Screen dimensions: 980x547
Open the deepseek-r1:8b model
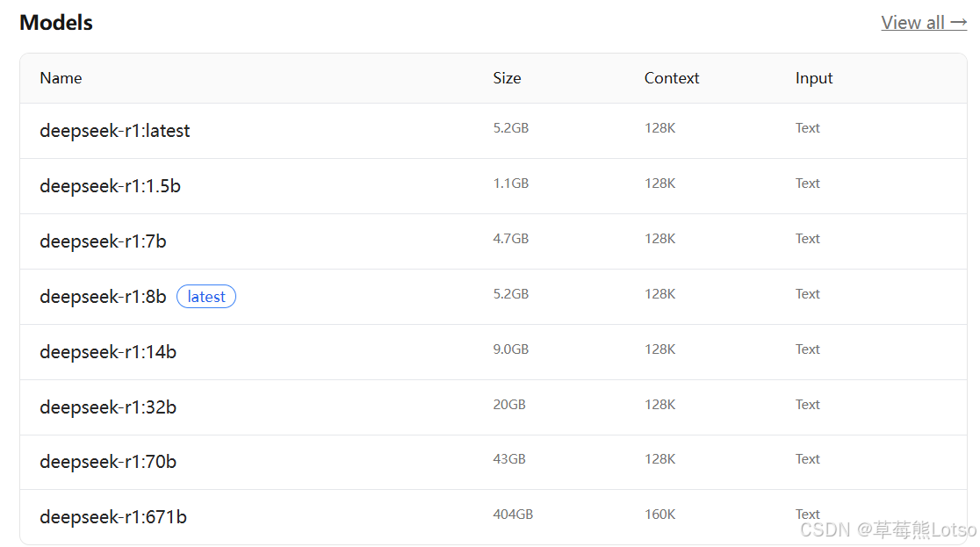click(x=103, y=296)
